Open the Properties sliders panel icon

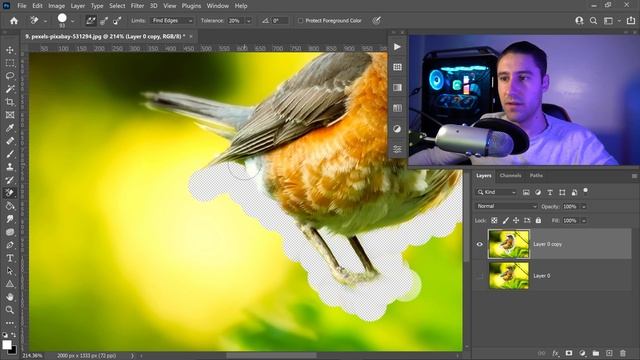tap(397, 149)
